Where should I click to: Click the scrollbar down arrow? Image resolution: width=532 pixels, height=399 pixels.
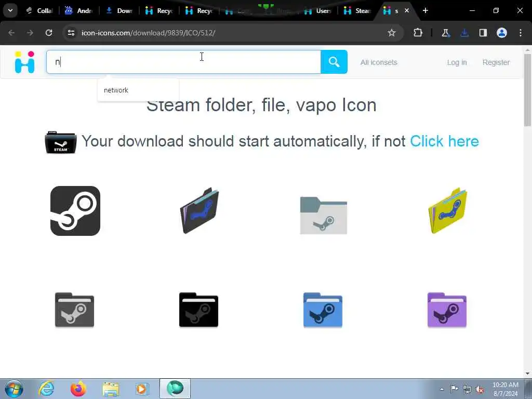click(x=527, y=374)
